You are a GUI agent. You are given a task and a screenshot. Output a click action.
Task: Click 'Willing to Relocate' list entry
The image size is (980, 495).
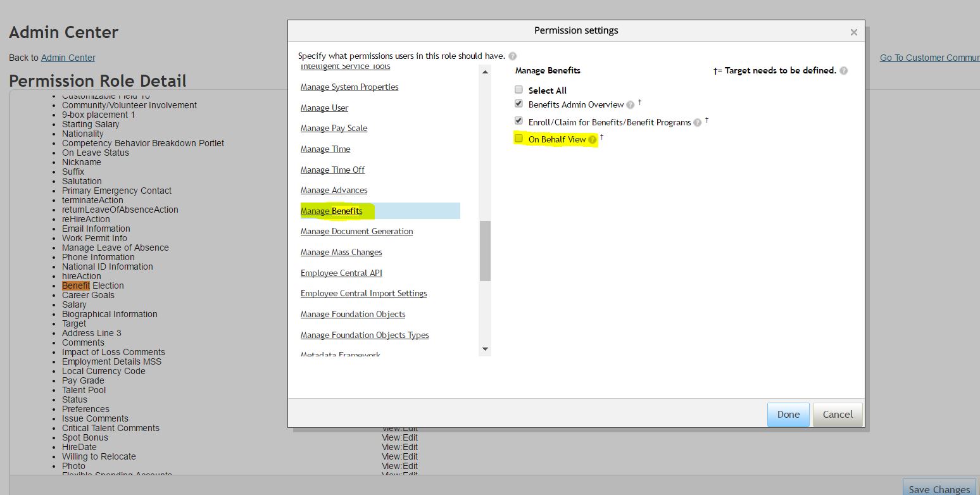(99, 456)
